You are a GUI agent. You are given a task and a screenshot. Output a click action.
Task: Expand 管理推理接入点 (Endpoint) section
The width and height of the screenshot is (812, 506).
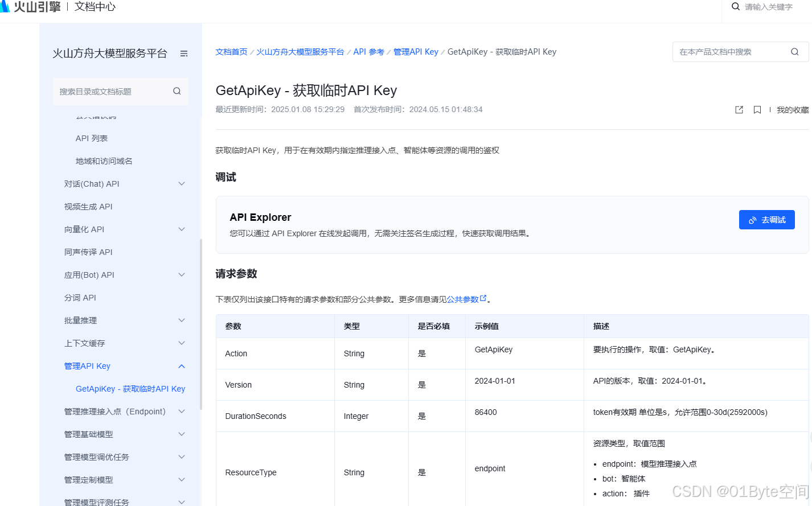[x=182, y=412]
